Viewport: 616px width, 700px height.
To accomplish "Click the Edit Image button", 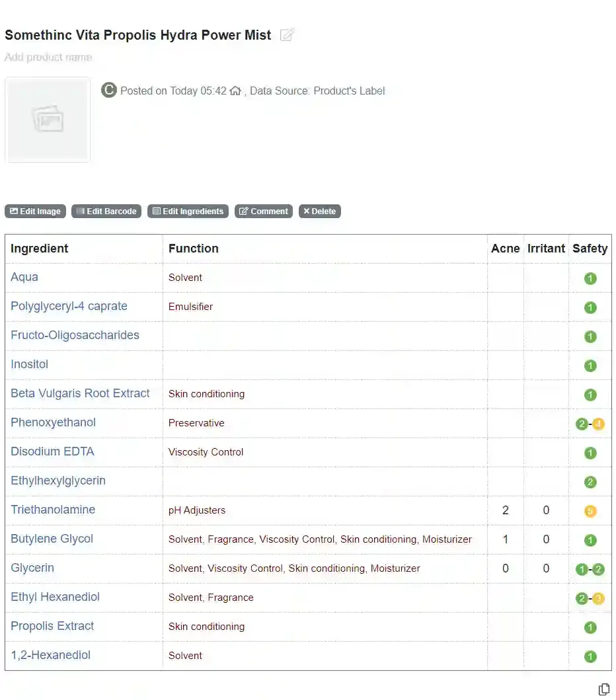I will [35, 211].
